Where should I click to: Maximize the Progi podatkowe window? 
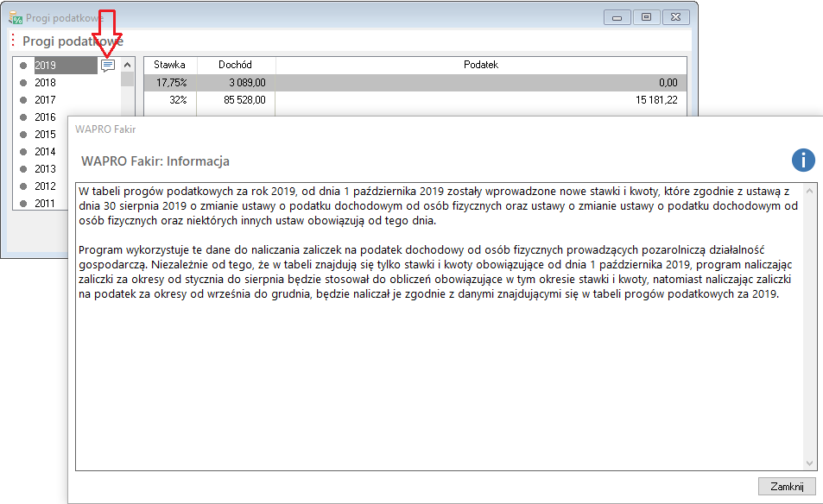pos(646,17)
